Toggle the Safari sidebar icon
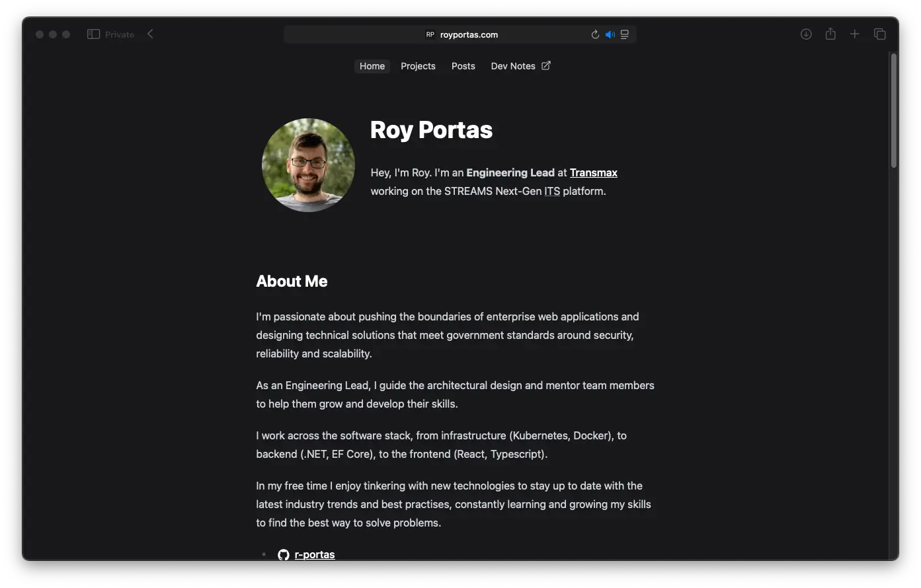921x588 pixels. coord(93,34)
